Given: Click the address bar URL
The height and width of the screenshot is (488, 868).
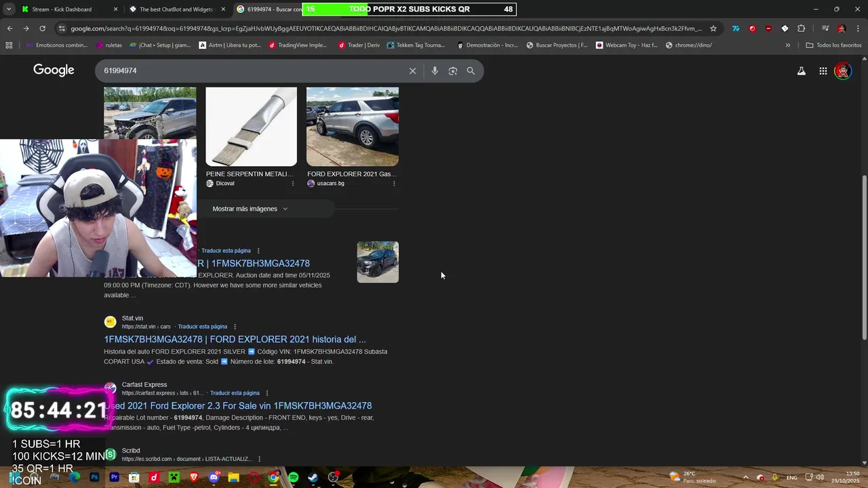Looking at the screenshot, I should [x=387, y=28].
